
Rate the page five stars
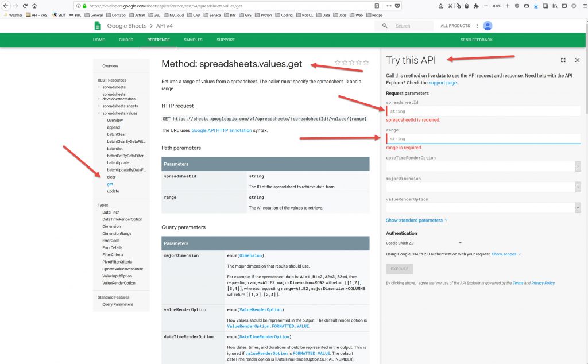366,63
